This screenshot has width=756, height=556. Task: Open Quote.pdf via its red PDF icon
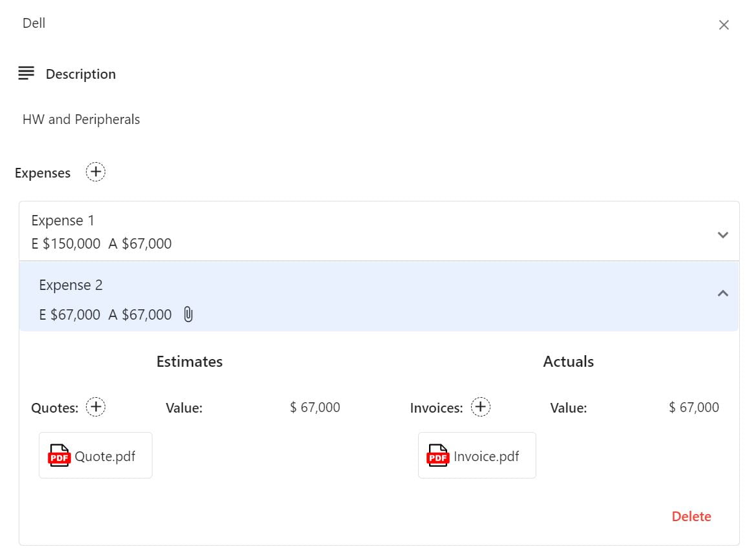tap(59, 455)
